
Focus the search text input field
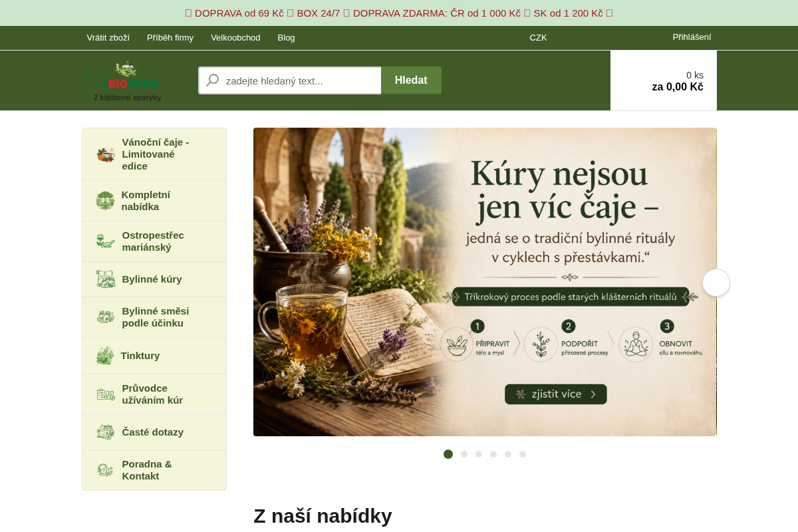(x=290, y=80)
